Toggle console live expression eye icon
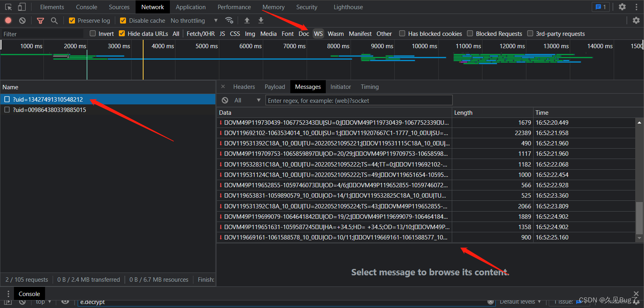This screenshot has width=644, height=308. click(65, 302)
